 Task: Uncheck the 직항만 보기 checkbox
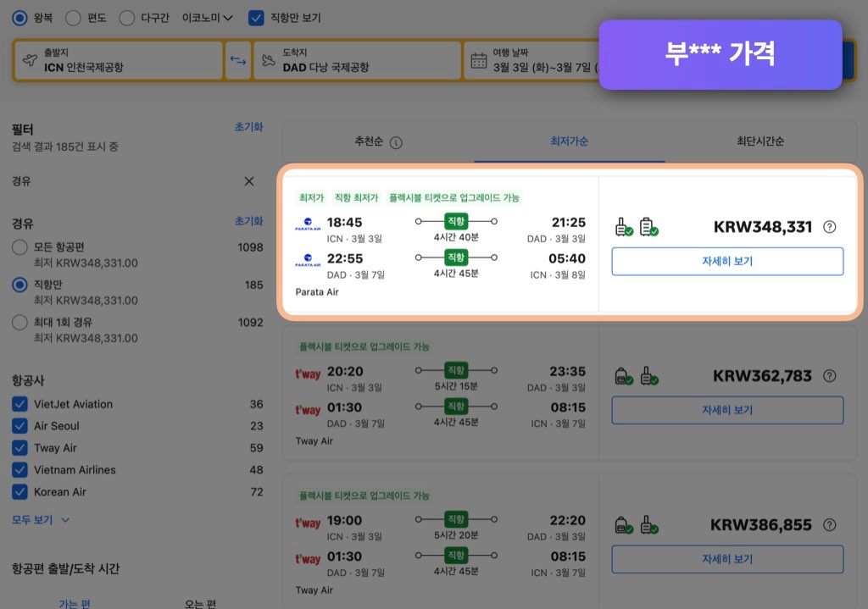(257, 18)
